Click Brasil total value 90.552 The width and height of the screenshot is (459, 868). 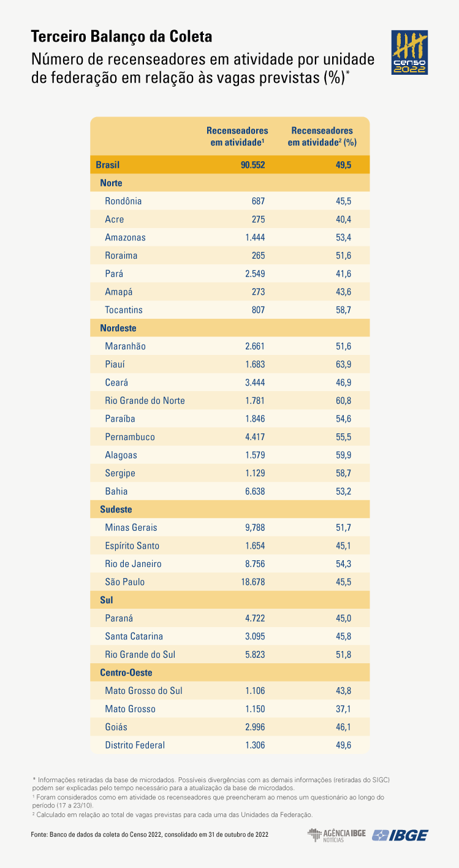[252, 165]
